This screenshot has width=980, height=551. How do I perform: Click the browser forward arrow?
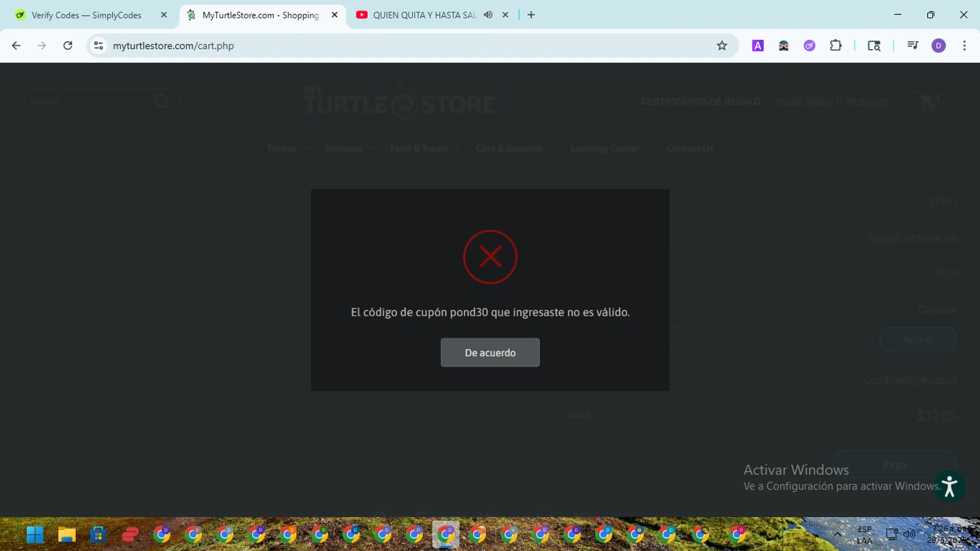[42, 46]
